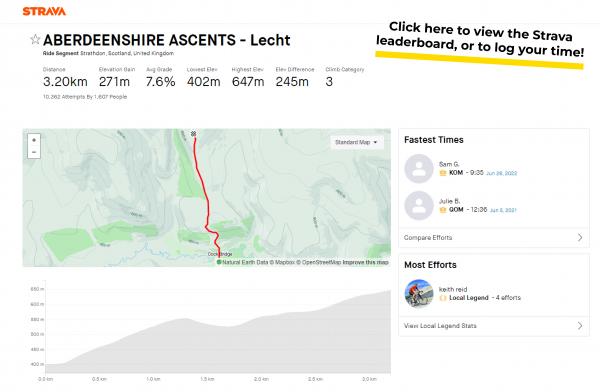Image resolution: width=600 pixels, height=392 pixels.
Task: Open Compare Efforts
Action: tap(494, 238)
